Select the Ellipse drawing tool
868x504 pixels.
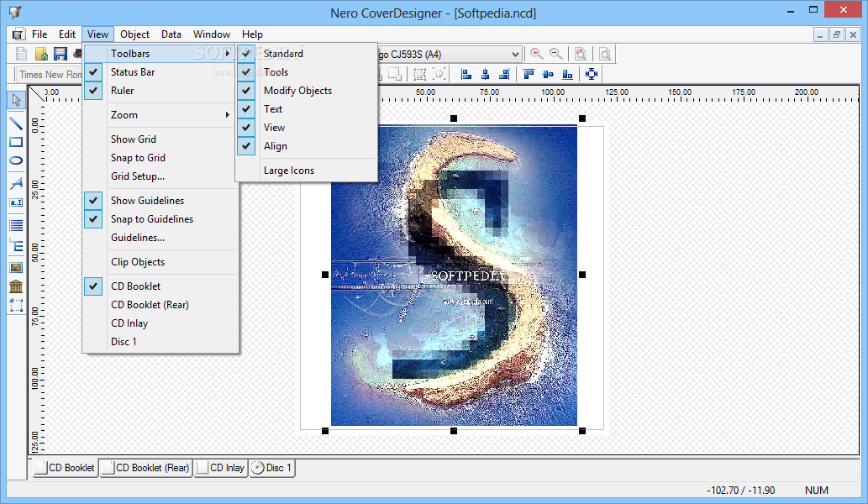[x=16, y=160]
